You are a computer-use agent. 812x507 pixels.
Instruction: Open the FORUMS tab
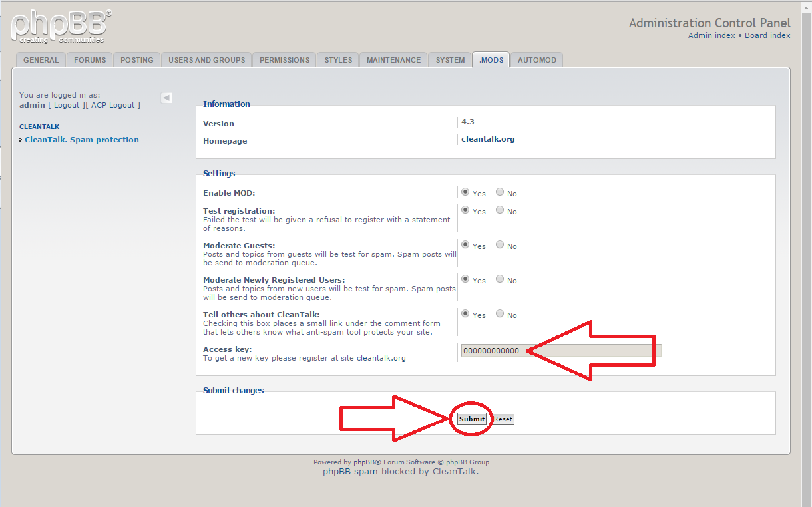click(x=89, y=59)
